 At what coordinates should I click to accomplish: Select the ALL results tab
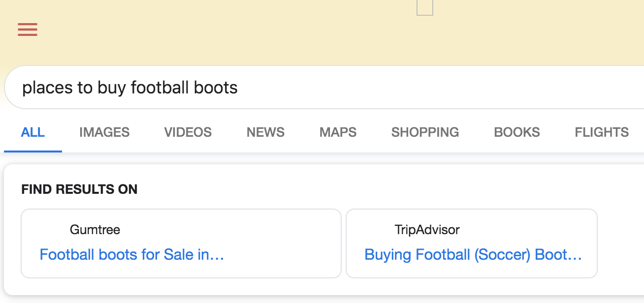33,132
